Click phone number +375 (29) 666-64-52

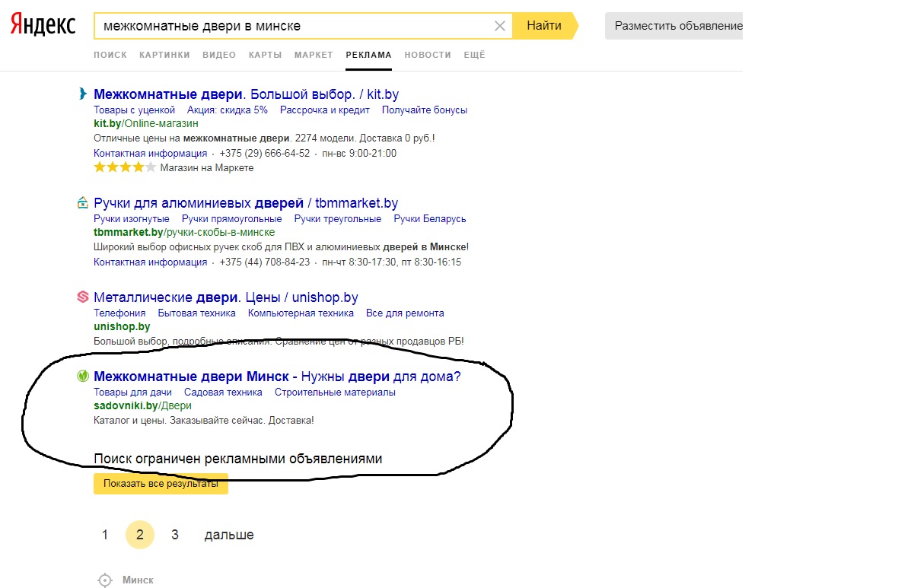[265, 154]
